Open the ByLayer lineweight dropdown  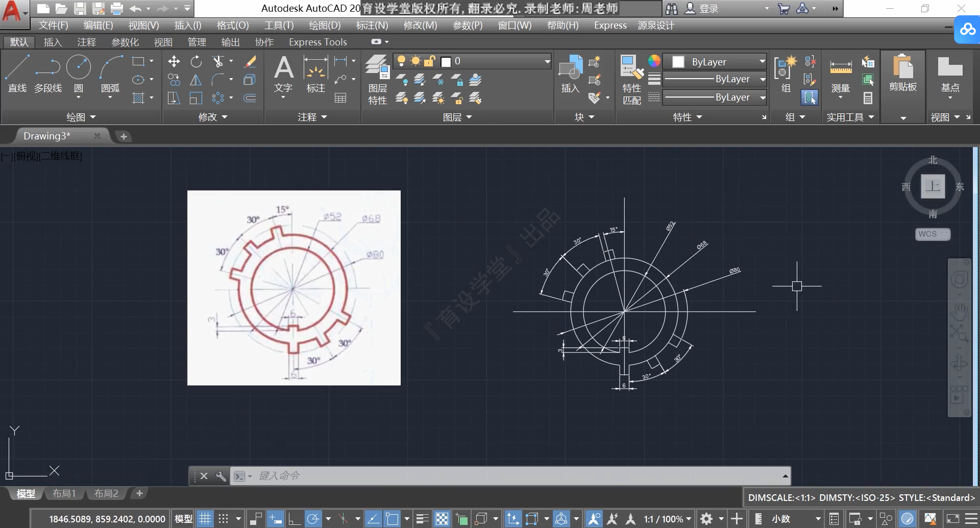pyautogui.click(x=715, y=79)
